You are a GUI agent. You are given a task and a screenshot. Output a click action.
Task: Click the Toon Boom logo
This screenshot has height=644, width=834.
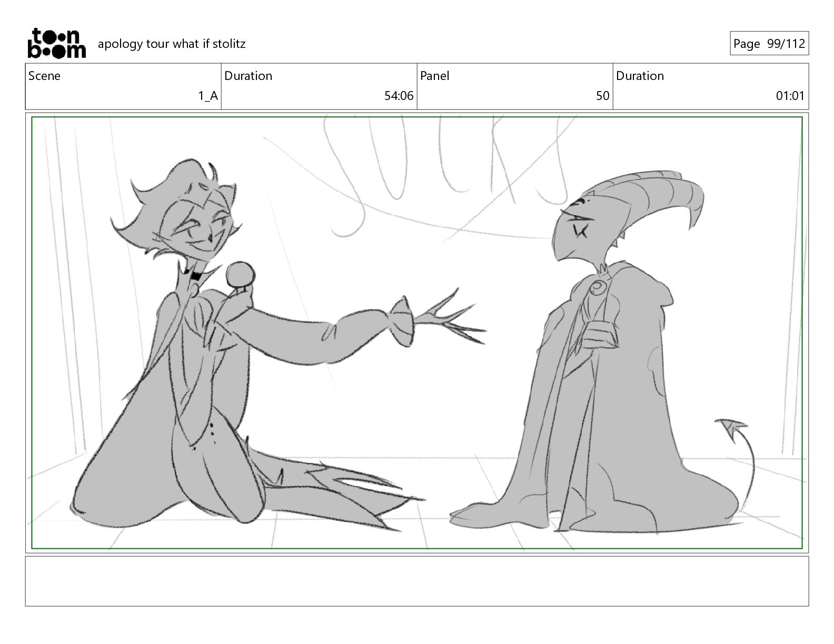tap(56, 43)
